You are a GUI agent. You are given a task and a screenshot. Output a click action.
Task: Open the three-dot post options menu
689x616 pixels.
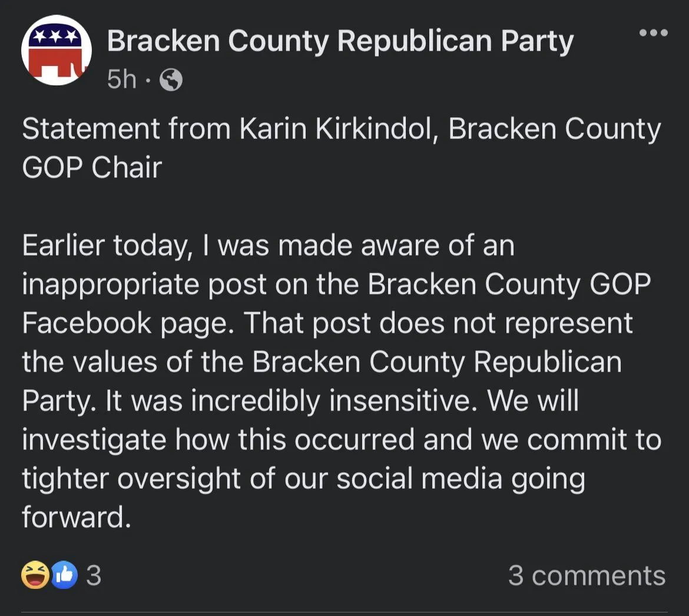pyautogui.click(x=654, y=33)
